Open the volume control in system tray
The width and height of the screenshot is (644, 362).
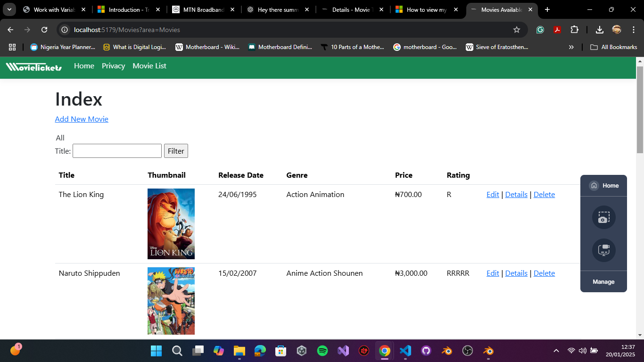tap(583, 351)
